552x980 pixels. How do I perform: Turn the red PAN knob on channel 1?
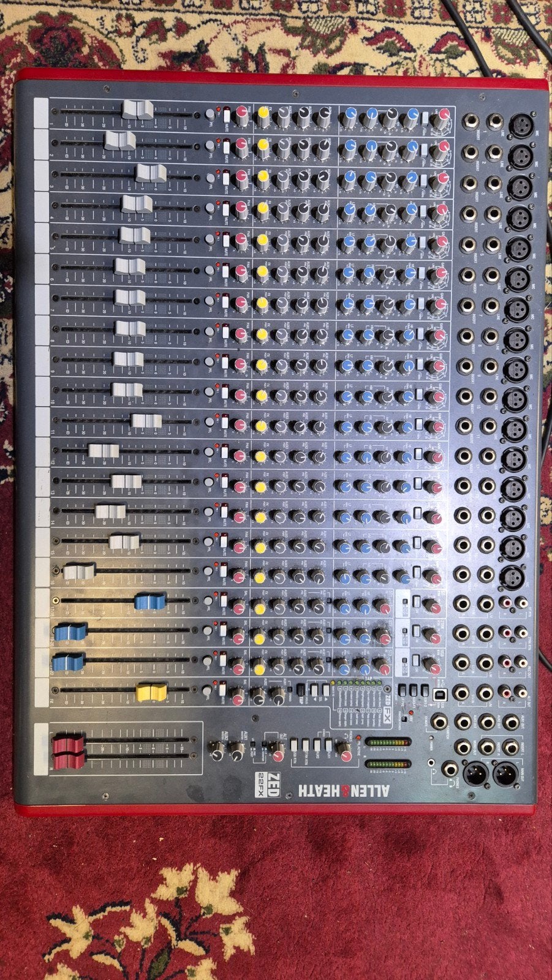[242, 114]
